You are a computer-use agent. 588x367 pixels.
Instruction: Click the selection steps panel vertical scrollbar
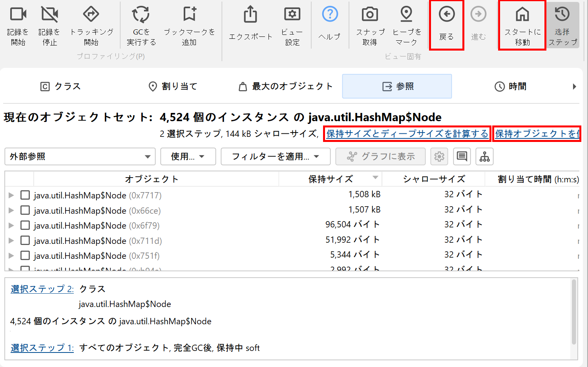point(574,312)
